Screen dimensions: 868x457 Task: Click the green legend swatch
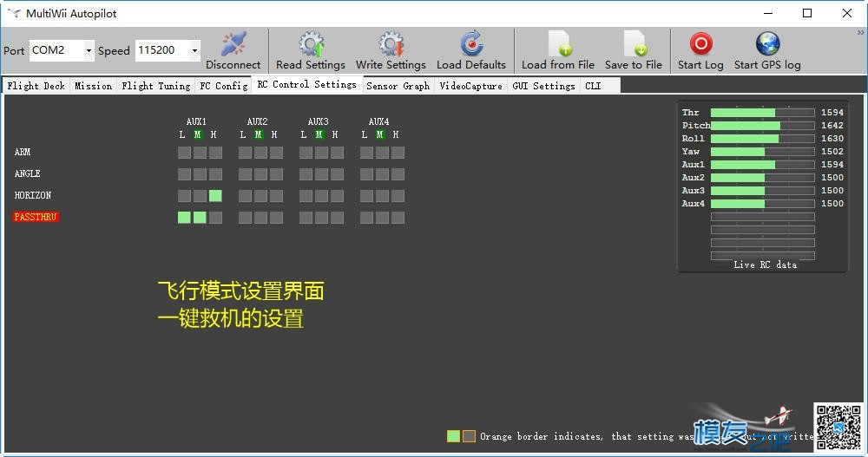[453, 436]
